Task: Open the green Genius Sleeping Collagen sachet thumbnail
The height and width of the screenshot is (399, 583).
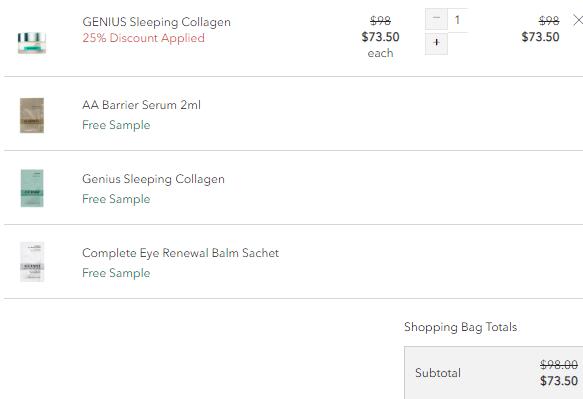Action: [x=32, y=188]
